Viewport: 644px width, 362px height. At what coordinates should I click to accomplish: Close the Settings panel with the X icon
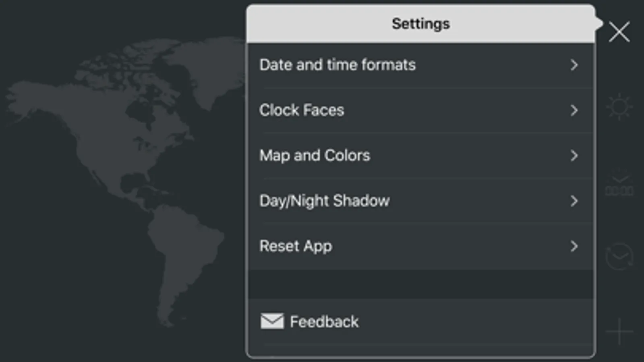coord(619,32)
